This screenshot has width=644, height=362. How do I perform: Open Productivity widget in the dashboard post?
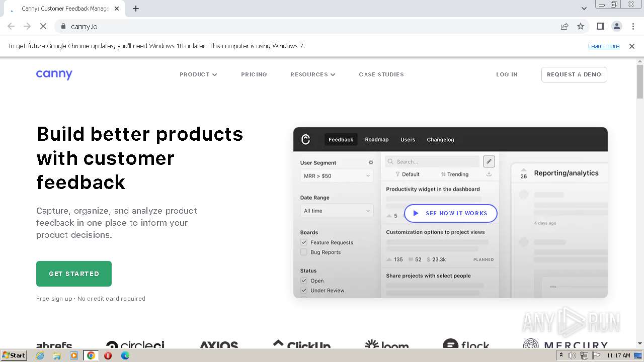pyautogui.click(x=433, y=189)
